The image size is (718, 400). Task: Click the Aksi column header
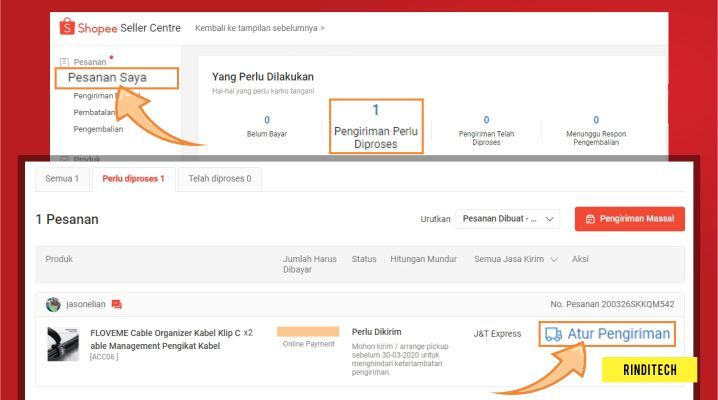(x=580, y=259)
